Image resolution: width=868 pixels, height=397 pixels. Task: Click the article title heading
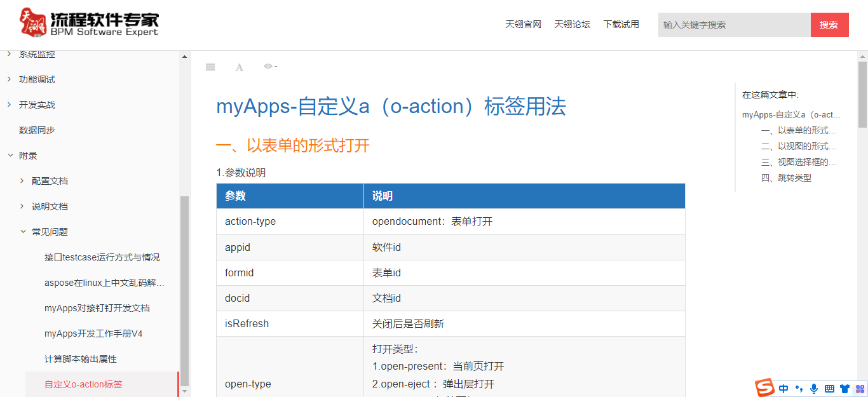point(391,106)
